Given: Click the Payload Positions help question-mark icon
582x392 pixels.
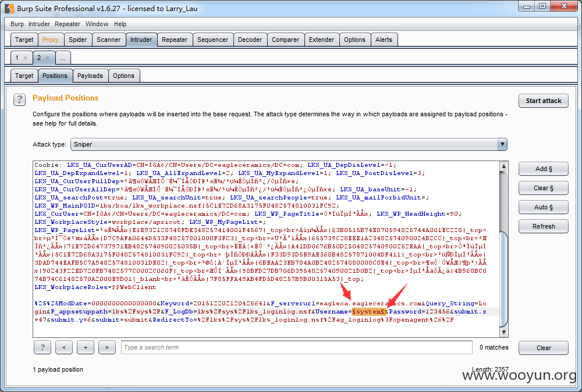Looking at the screenshot, I should click(x=19, y=99).
